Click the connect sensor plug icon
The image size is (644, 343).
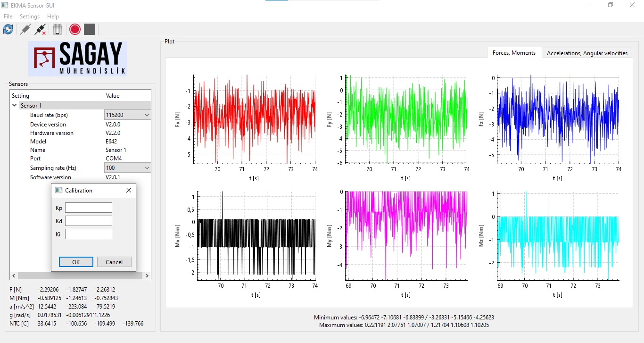point(25,29)
